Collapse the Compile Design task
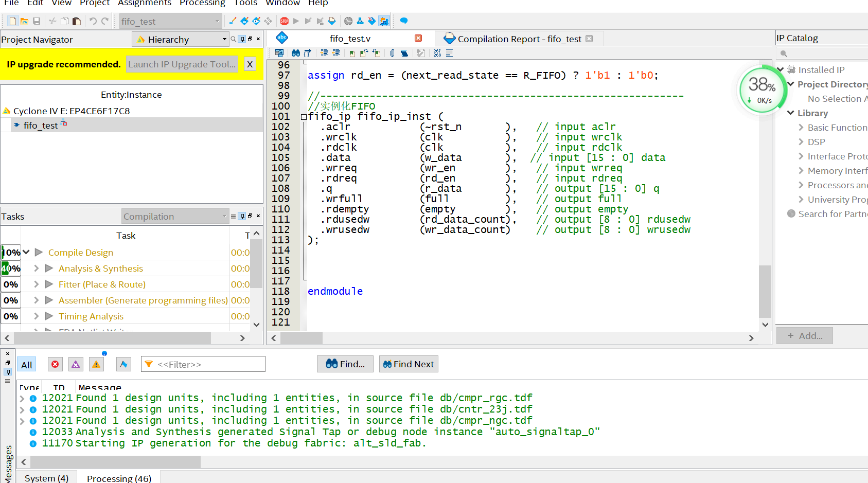This screenshot has height=483, width=868. click(26, 252)
